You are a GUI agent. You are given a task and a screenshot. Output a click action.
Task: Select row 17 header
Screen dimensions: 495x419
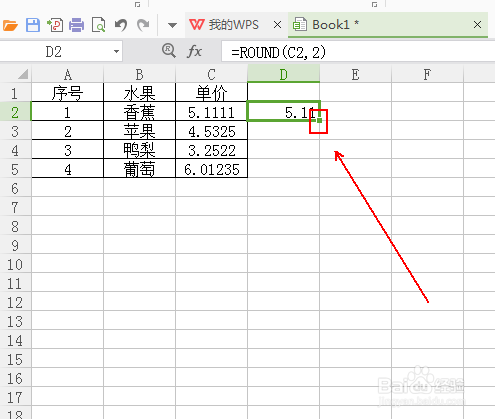pos(15,397)
